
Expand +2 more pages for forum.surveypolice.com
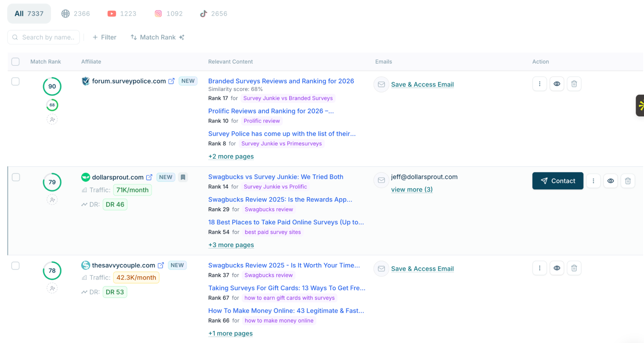(231, 156)
